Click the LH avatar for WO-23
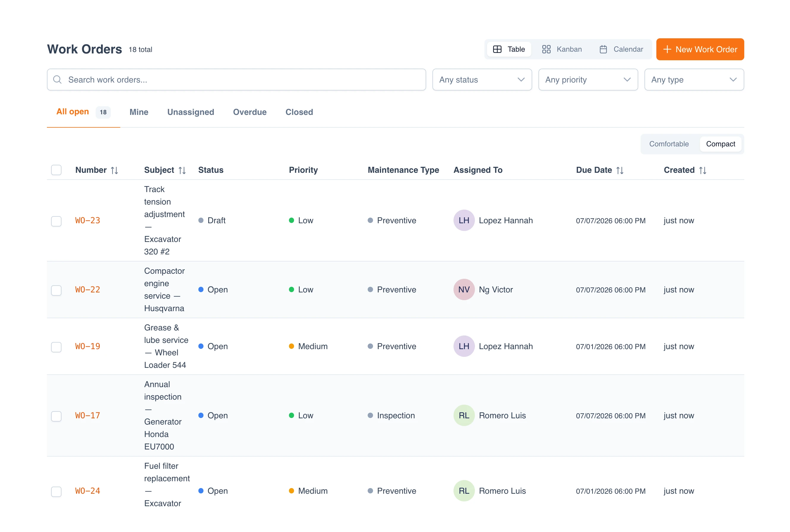This screenshot has height=532, width=790. pos(464,221)
